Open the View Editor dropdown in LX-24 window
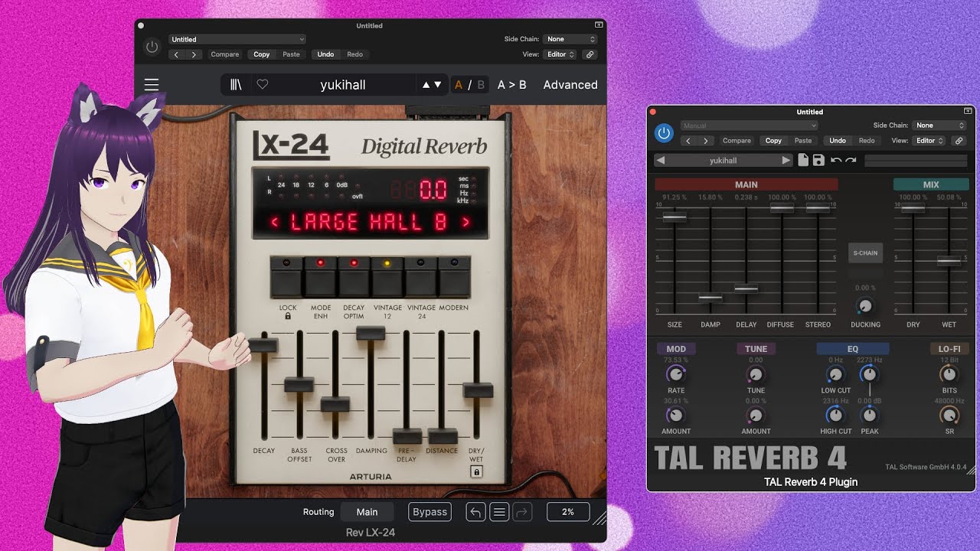The height and width of the screenshot is (551, 980). tap(560, 54)
